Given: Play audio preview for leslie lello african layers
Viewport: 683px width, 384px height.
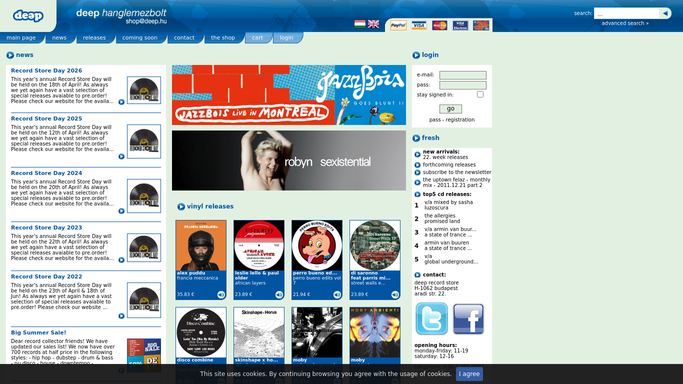Looking at the screenshot, I should tap(279, 295).
